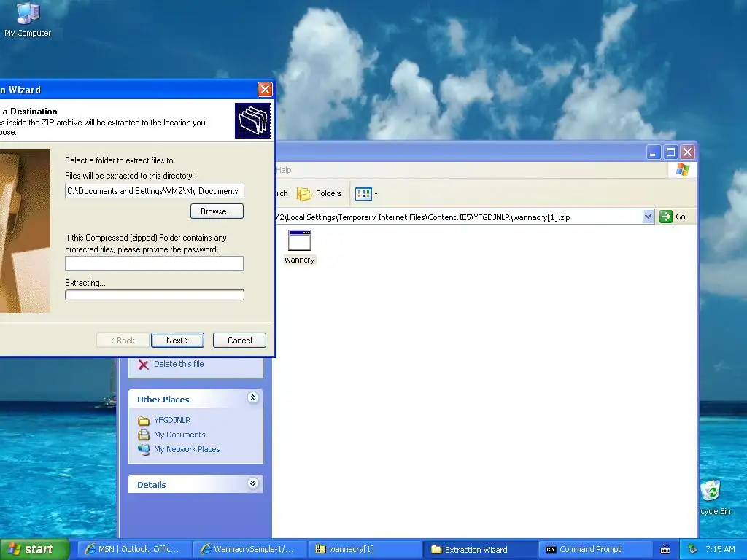The width and height of the screenshot is (747, 560).
Task: Click the red X Delete this file icon
Action: [x=144, y=365]
